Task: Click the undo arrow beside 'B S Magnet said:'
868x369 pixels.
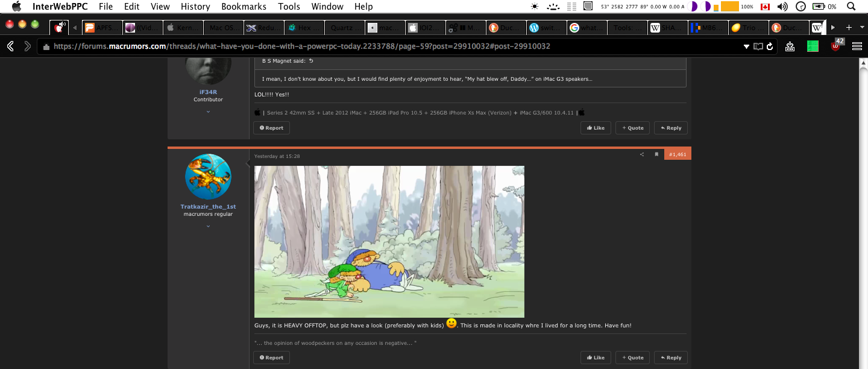Action: coord(311,61)
